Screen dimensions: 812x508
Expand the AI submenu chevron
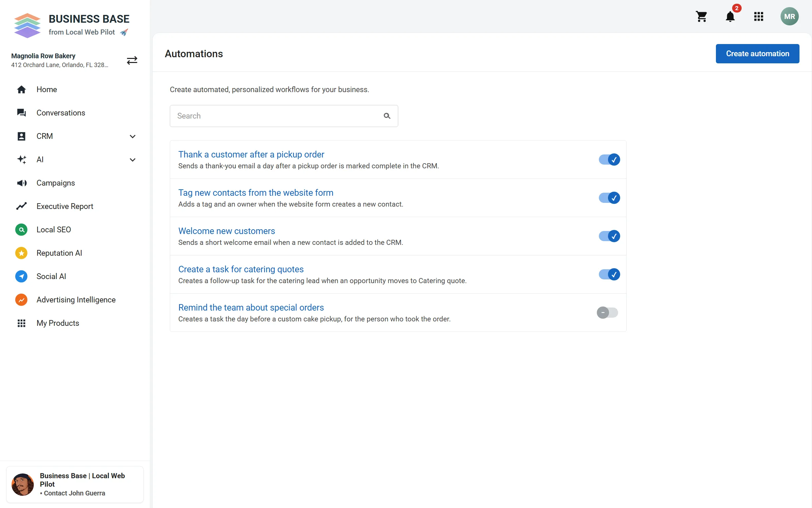pyautogui.click(x=133, y=160)
